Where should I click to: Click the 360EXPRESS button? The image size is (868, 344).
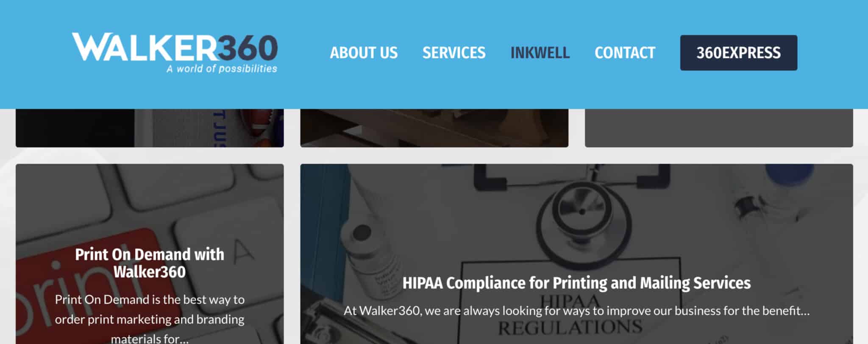pos(738,53)
